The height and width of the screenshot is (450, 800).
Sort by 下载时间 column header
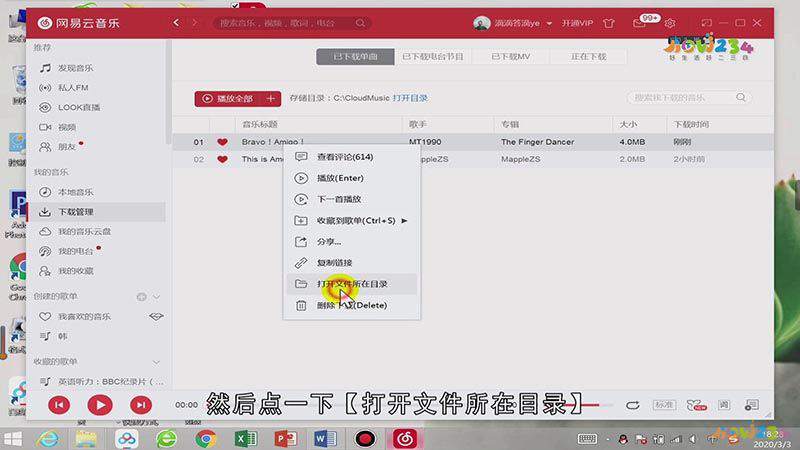tap(691, 124)
